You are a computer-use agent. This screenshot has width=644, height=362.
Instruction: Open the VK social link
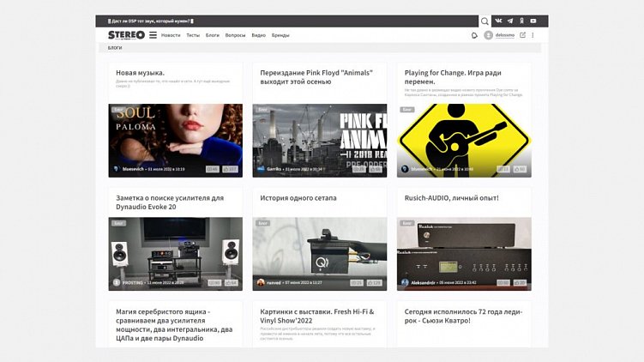(498, 21)
